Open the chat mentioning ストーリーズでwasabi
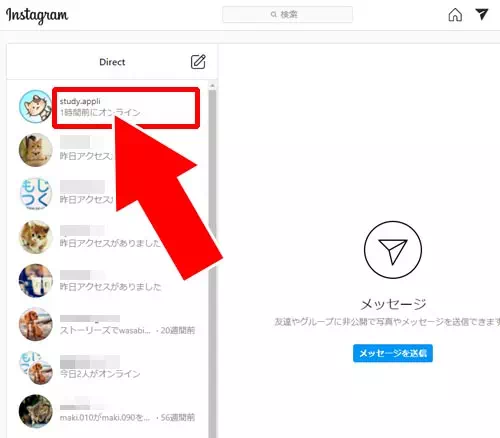Image resolution: width=500 pixels, height=438 pixels. coord(108,324)
